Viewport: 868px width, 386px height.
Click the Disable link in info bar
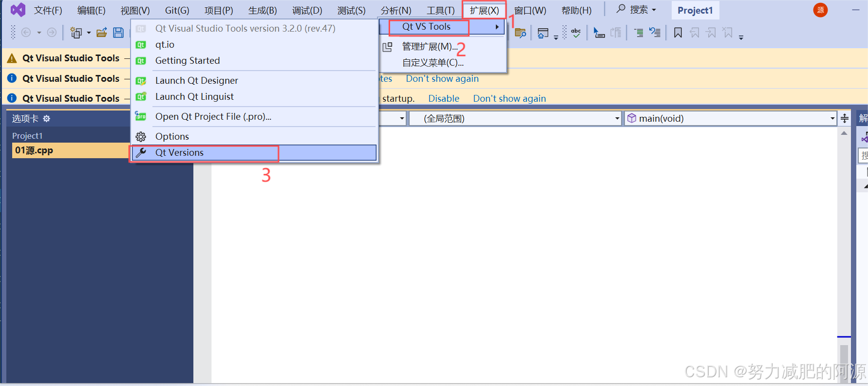coord(444,98)
